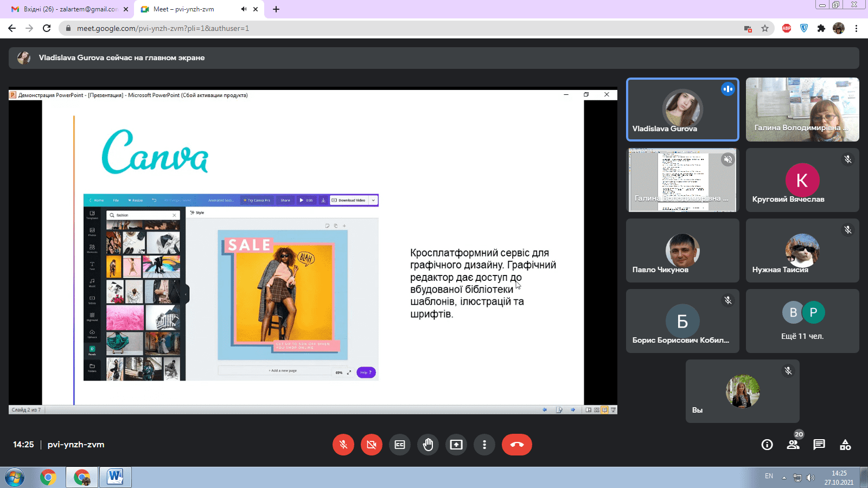Turn on camera in Meet controls
The height and width of the screenshot is (488, 868).
click(371, 445)
